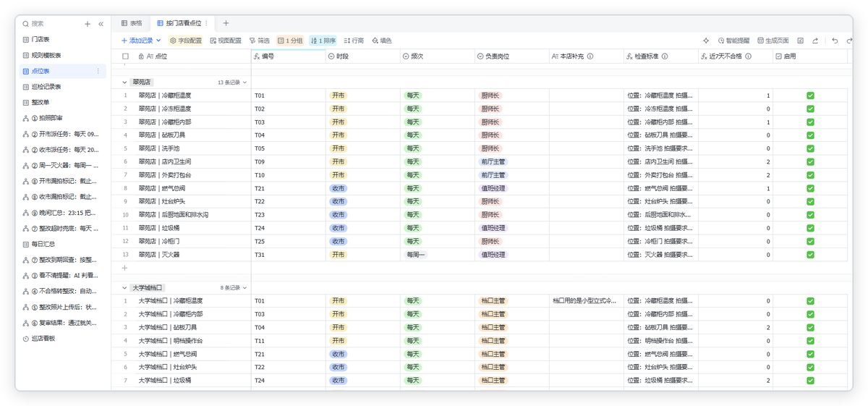
Task: Click the AI sparkle icon in the toolbar
Action: click(x=706, y=41)
